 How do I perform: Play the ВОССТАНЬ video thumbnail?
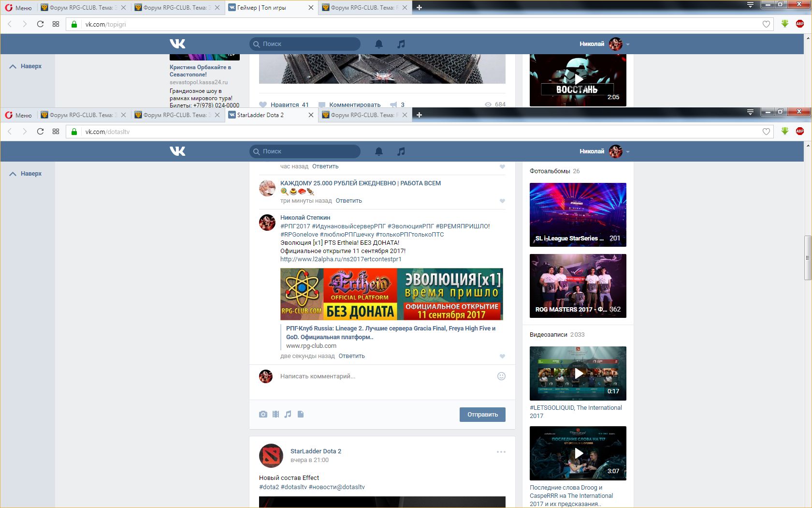pyautogui.click(x=578, y=80)
